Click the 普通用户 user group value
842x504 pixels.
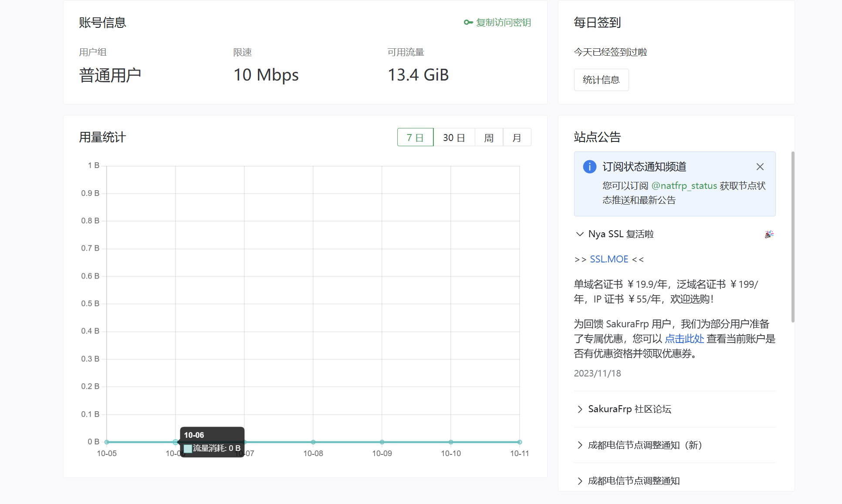[110, 75]
